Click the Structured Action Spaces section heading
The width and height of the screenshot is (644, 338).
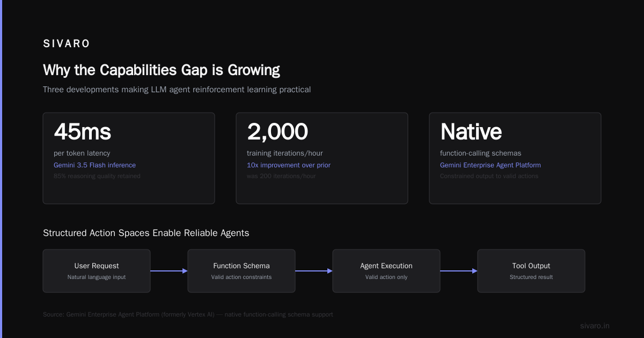[x=146, y=233]
